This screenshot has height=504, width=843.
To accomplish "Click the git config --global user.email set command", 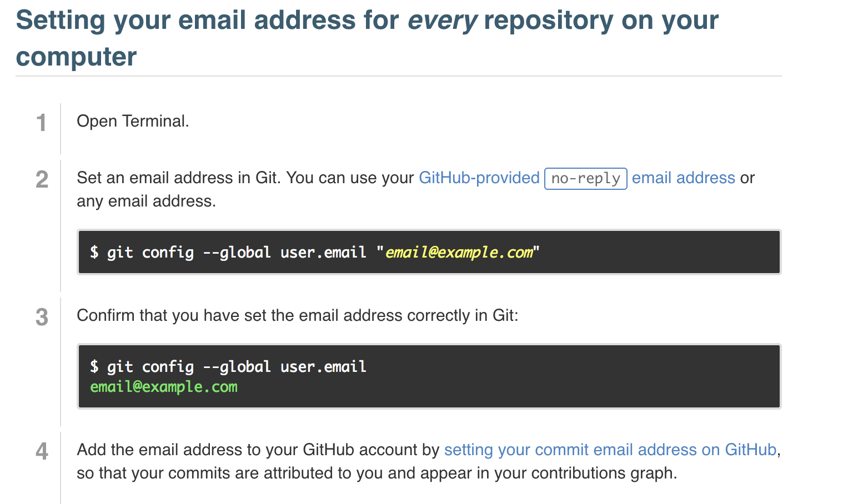I will pos(315,253).
